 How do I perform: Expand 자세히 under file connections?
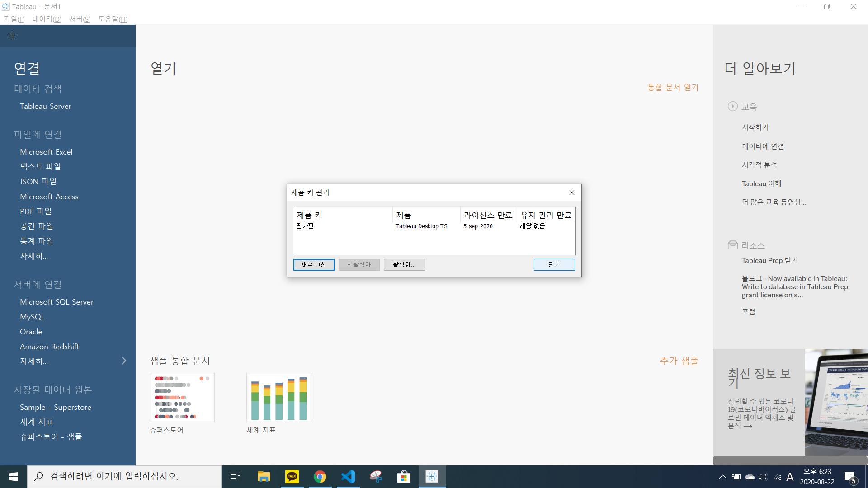tap(34, 256)
